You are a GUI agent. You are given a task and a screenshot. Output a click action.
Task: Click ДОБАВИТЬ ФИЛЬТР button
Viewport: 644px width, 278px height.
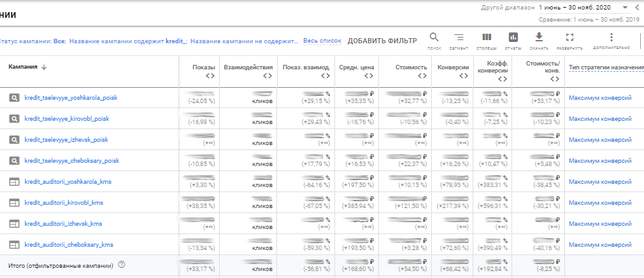click(x=382, y=41)
